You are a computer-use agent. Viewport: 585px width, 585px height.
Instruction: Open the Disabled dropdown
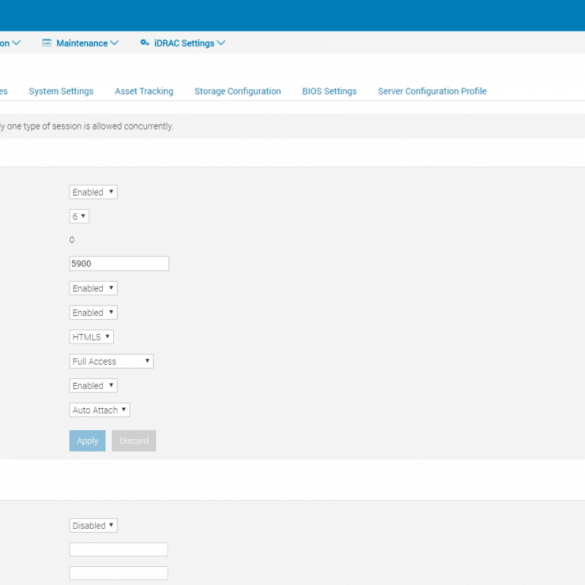93,525
